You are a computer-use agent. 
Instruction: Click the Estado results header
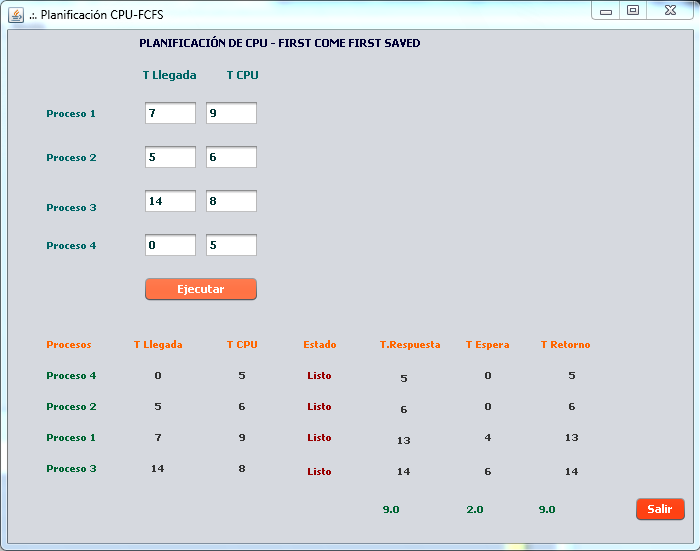coord(320,345)
